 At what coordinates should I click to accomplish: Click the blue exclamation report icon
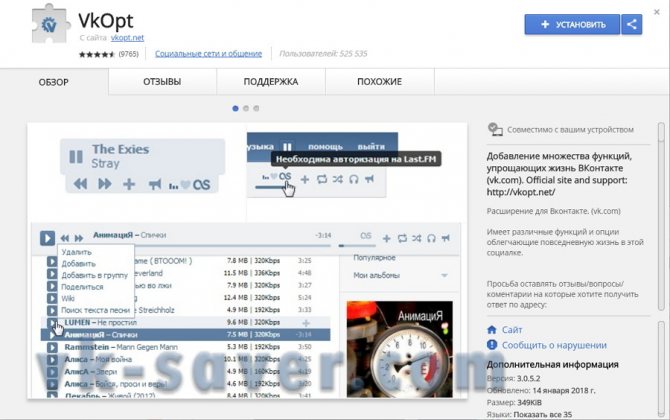coord(492,345)
